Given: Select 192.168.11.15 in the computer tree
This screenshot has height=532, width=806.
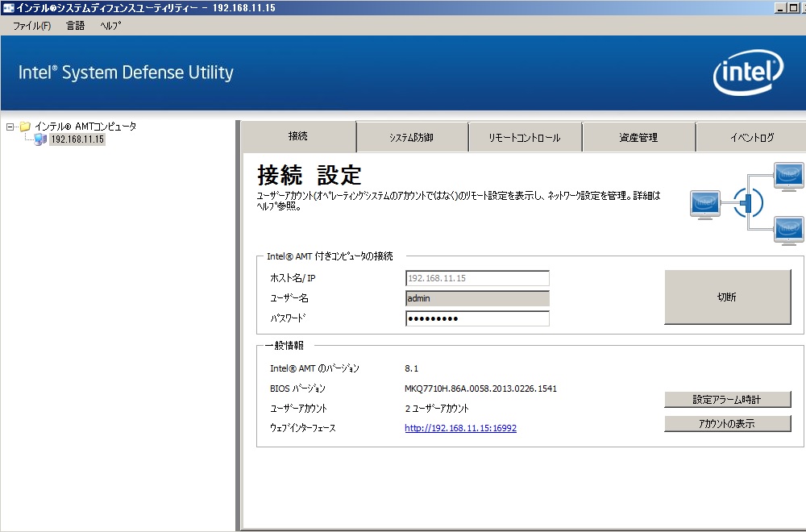Looking at the screenshot, I should pyautogui.click(x=77, y=139).
